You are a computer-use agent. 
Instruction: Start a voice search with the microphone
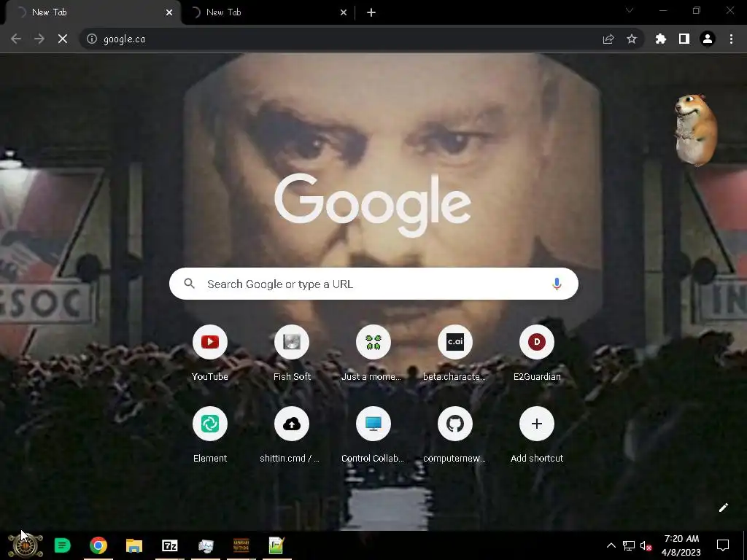pyautogui.click(x=557, y=284)
